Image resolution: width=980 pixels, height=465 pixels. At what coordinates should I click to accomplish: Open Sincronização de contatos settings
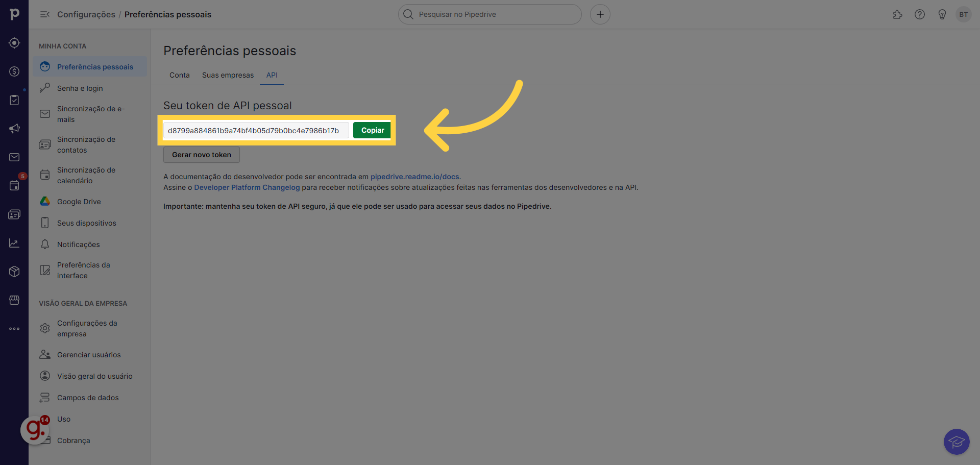coord(90,144)
